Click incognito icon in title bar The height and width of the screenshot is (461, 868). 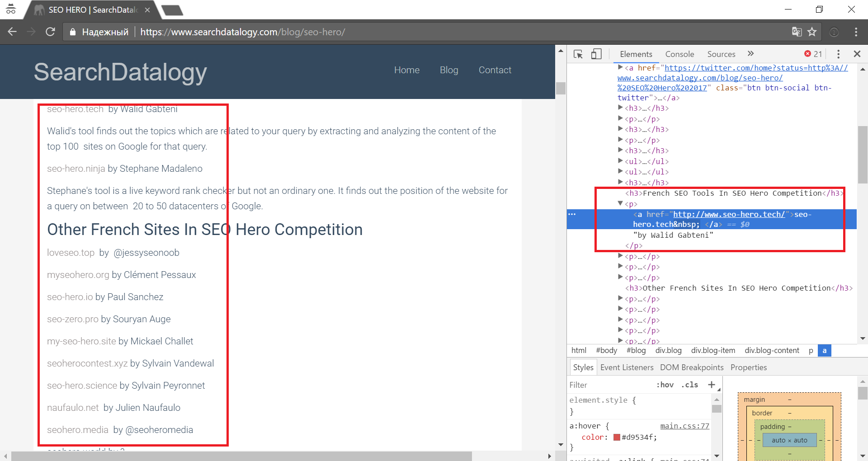click(x=10, y=9)
